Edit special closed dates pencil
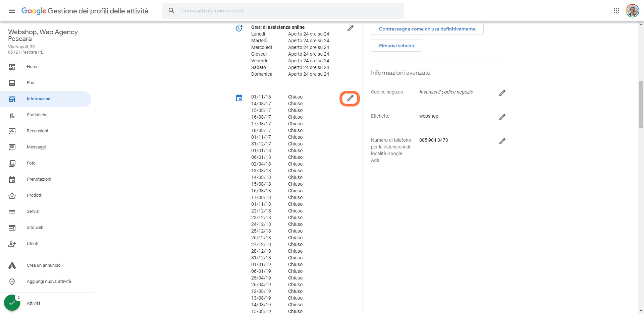 (350, 98)
